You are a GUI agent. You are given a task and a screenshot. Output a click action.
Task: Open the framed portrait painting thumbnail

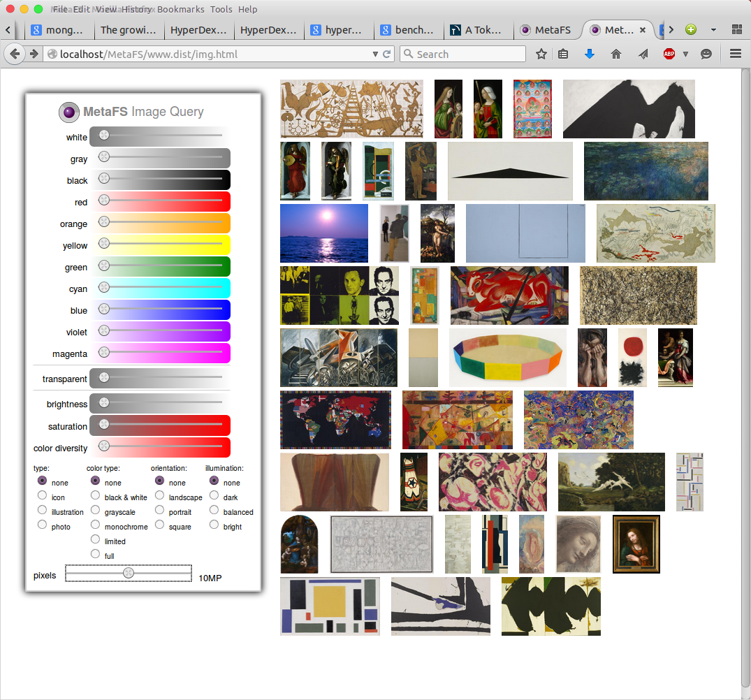(636, 544)
